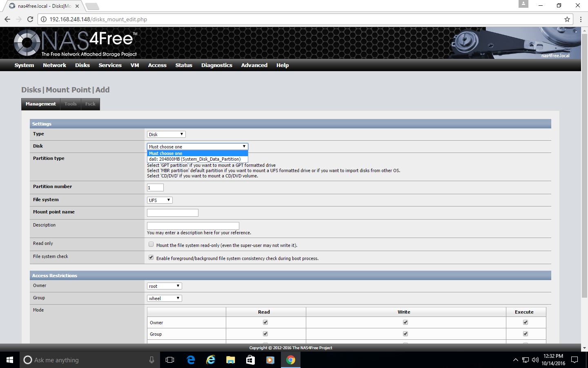Open the Diagnostics menu
Screen dimensions: 588x368
pos(216,65)
